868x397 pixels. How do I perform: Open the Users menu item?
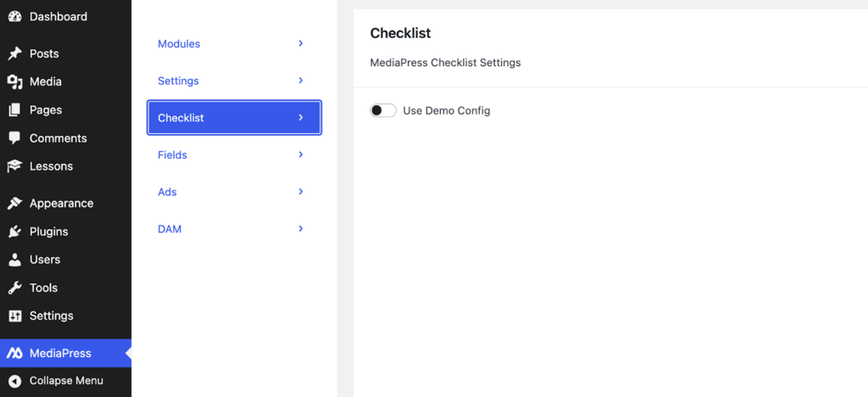pos(45,260)
